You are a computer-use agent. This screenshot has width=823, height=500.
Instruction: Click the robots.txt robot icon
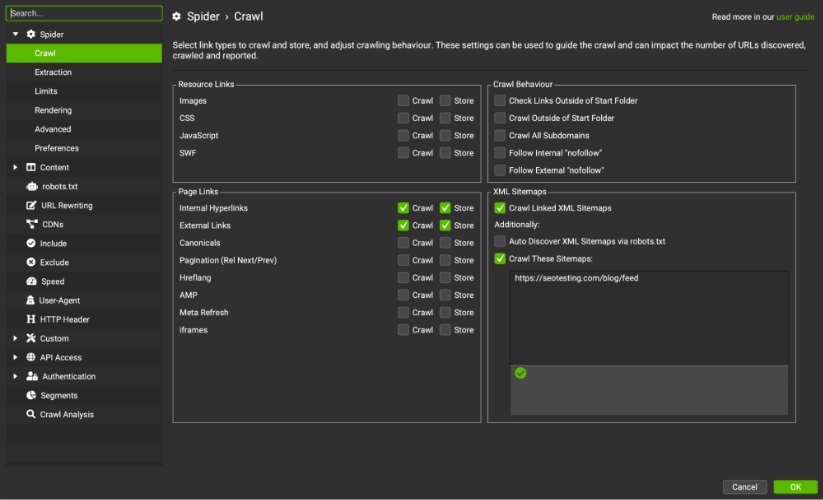31,186
